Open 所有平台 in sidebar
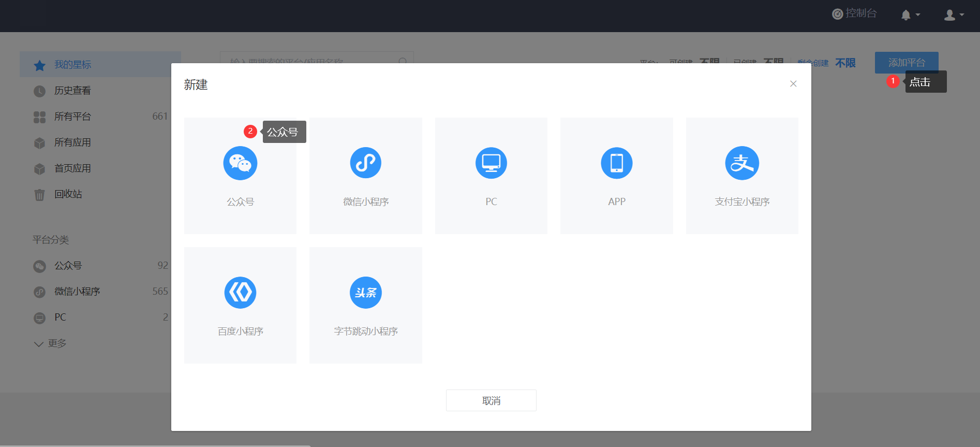Viewport: 980px width, 447px height. (100, 117)
